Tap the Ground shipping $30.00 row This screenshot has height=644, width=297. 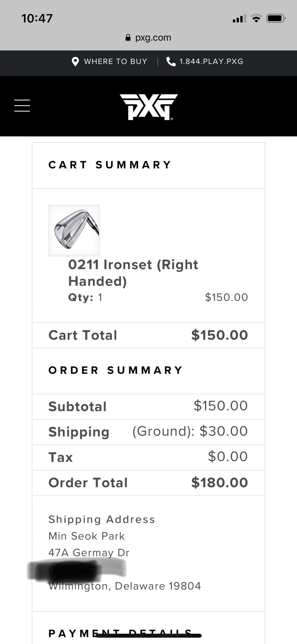click(190, 431)
